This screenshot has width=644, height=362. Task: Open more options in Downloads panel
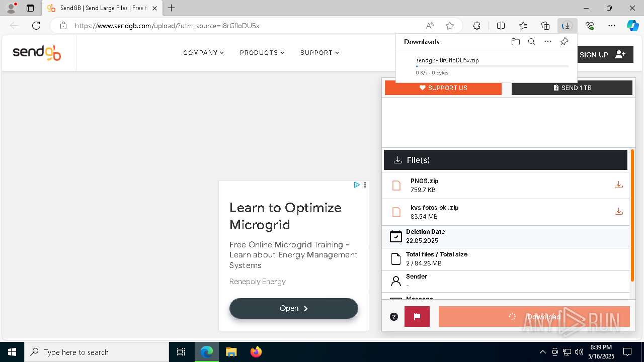coord(548,42)
